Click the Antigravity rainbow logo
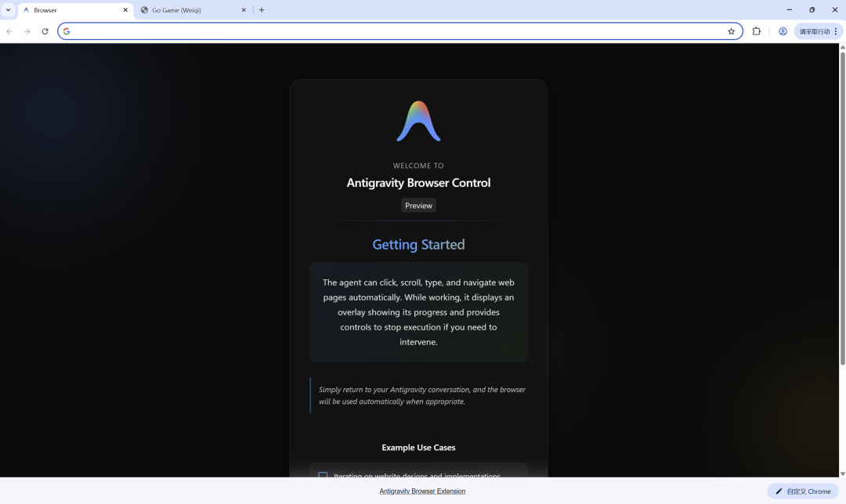 tap(418, 121)
